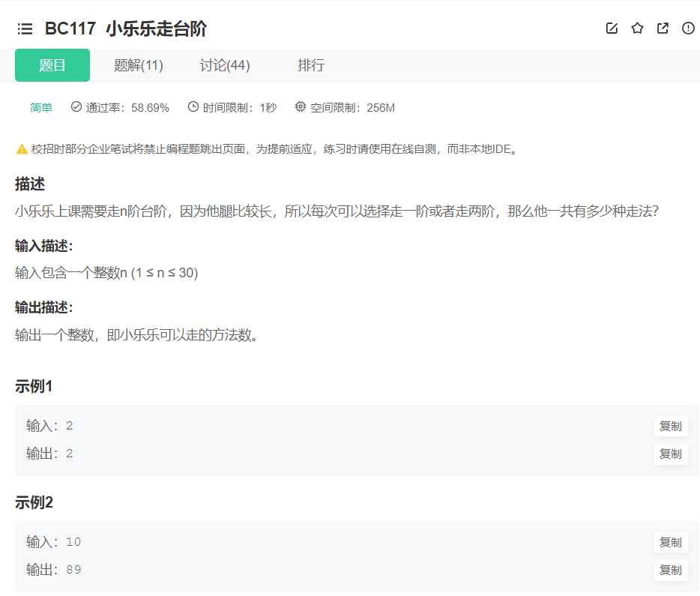
Task: Toggle the favorite star for BC117
Action: (636, 28)
